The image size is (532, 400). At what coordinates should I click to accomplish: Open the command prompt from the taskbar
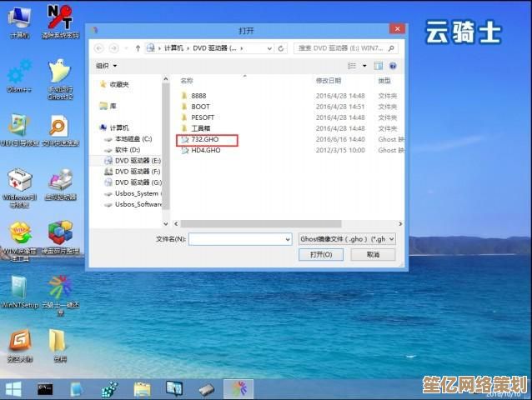[46, 388]
